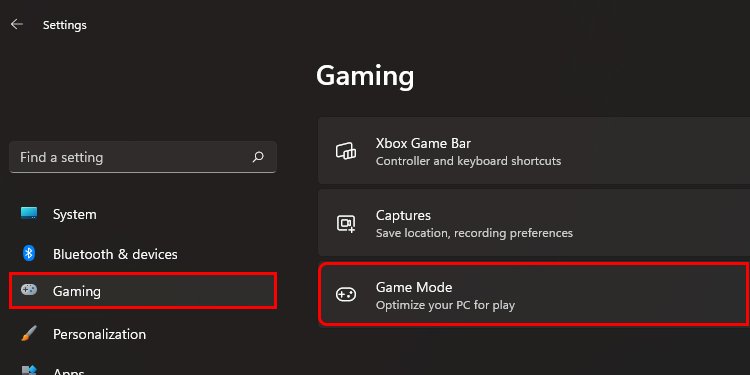Click the Captures screen-record icon
Image resolution: width=750 pixels, height=375 pixels.
point(346,223)
